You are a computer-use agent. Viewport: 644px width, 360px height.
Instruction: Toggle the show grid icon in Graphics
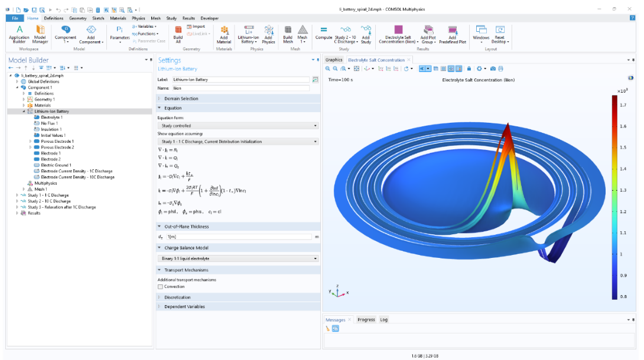444,68
